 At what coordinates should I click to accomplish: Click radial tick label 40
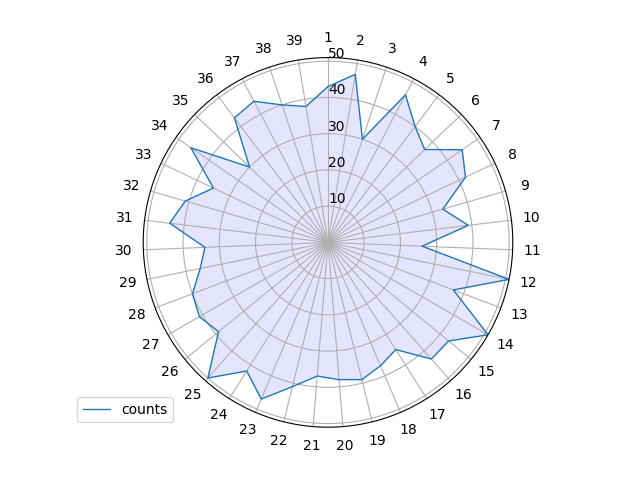[337, 89]
